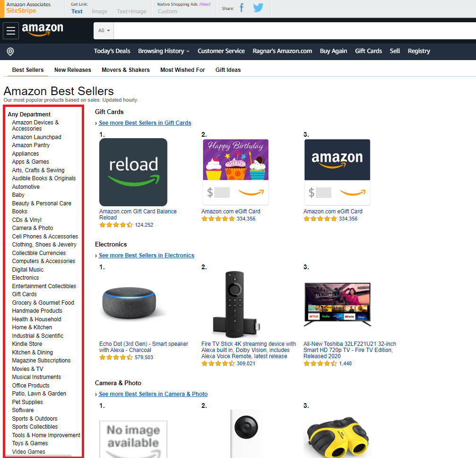Click the Today's Deals link

(x=112, y=51)
